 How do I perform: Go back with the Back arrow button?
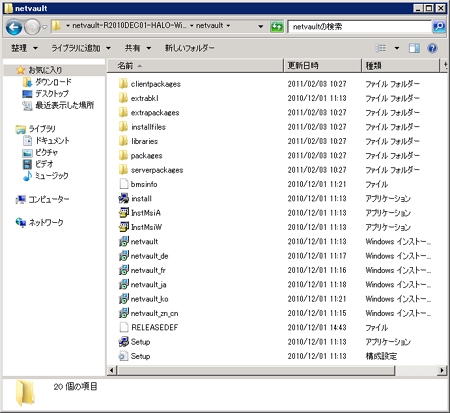point(14,27)
